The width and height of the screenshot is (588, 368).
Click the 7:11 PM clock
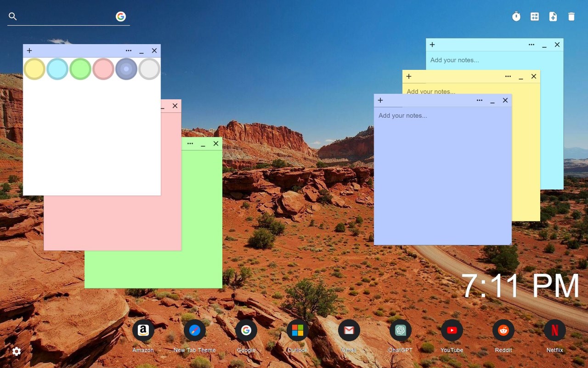[x=520, y=286]
